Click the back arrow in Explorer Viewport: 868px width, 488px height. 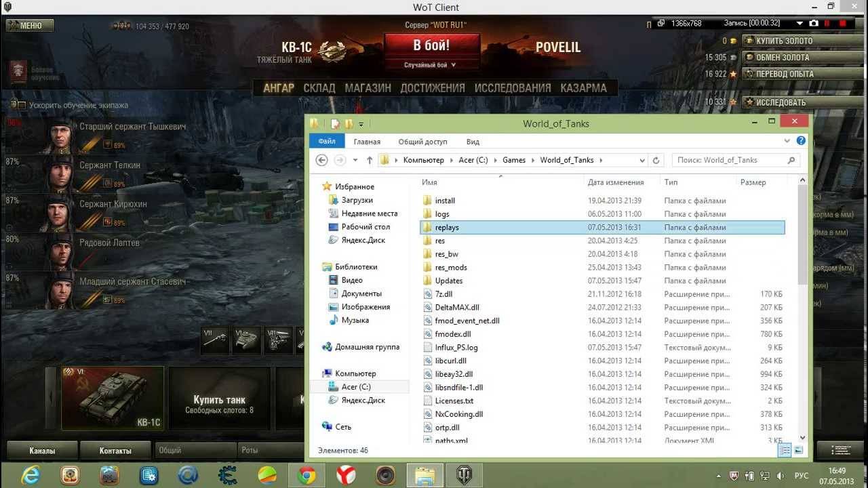pyautogui.click(x=322, y=161)
